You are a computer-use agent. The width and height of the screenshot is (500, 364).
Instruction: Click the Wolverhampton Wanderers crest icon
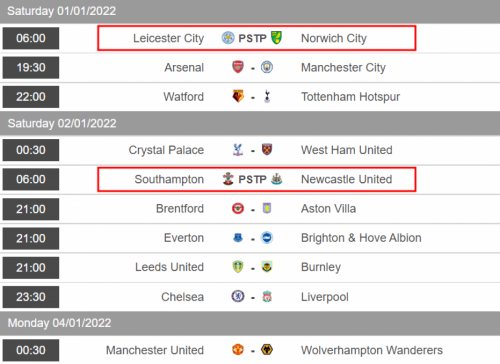(x=267, y=350)
